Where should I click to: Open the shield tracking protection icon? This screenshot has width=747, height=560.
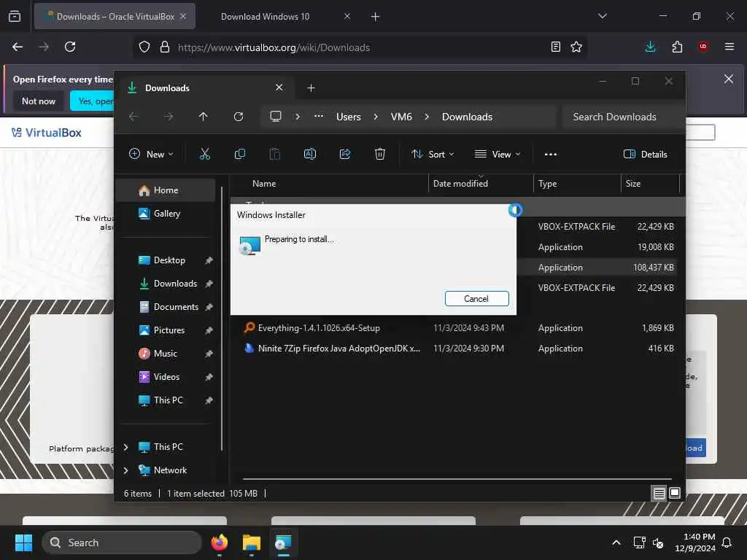pyautogui.click(x=144, y=47)
